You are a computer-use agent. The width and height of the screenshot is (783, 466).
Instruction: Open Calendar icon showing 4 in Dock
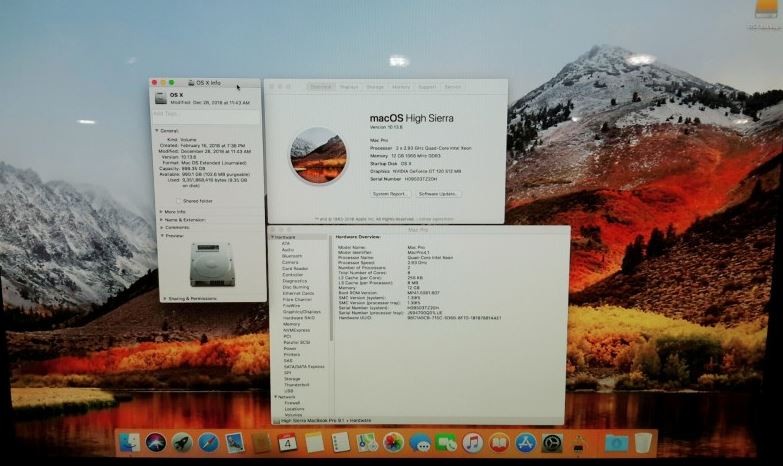[x=288, y=443]
